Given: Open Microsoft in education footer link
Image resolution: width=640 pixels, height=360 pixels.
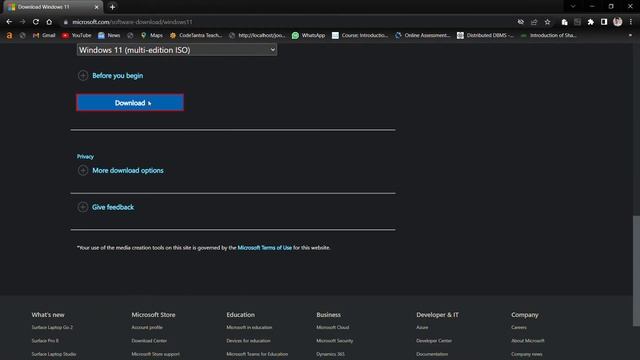Looking at the screenshot, I should (249, 327).
